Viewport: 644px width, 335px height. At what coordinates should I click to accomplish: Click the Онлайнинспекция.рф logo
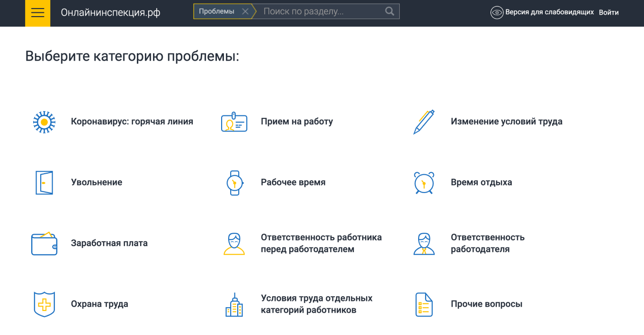pyautogui.click(x=110, y=13)
